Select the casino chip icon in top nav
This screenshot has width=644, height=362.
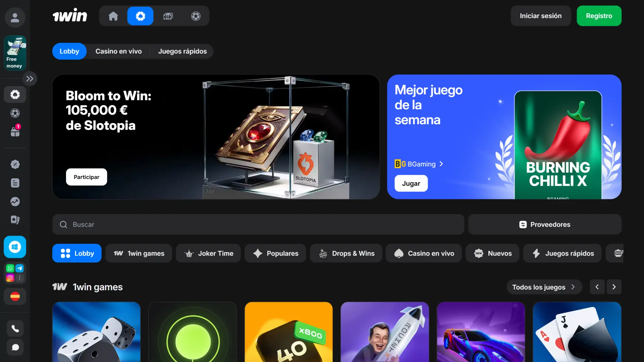coord(140,16)
